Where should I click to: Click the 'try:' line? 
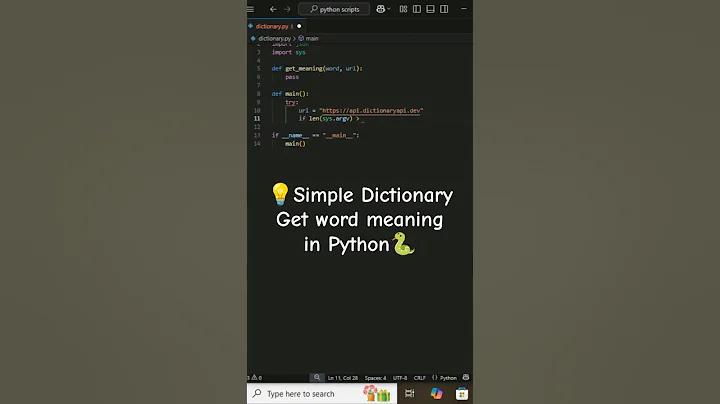292,102
